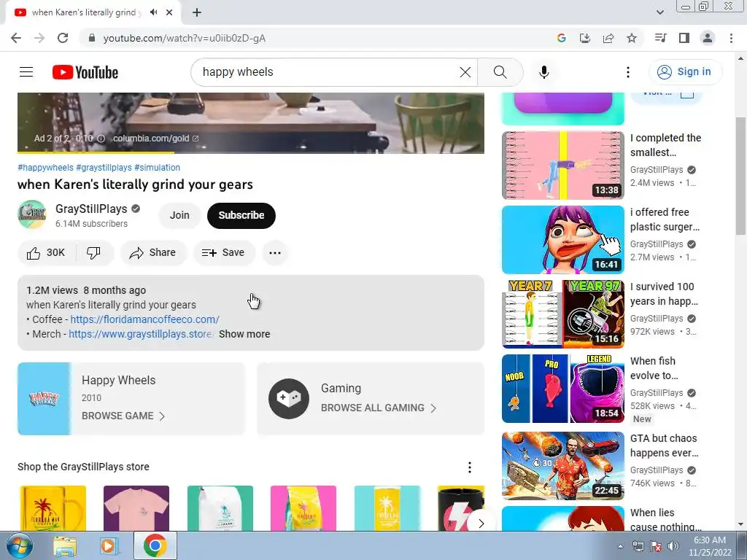Click the address bar URL

coord(185,38)
